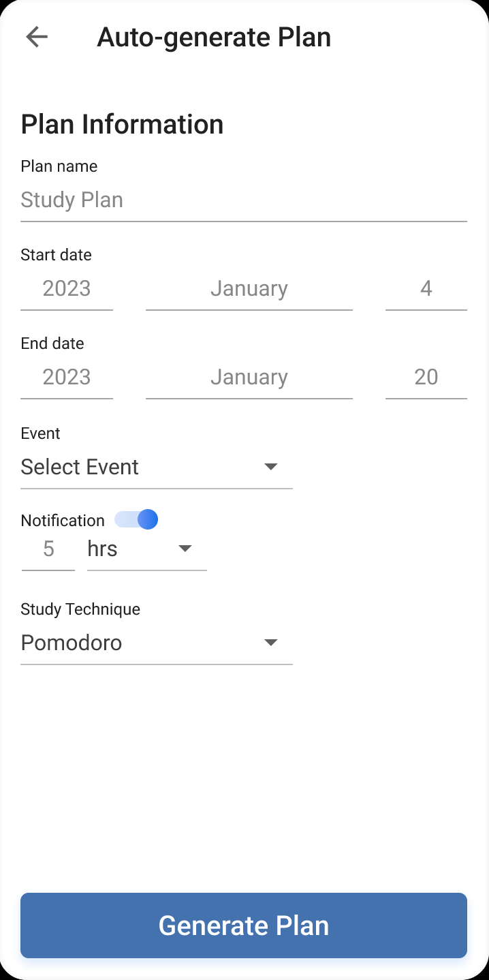Viewport: 489px width, 980px height.
Task: Click the hrs dropdown arrow icon
Action: (185, 549)
